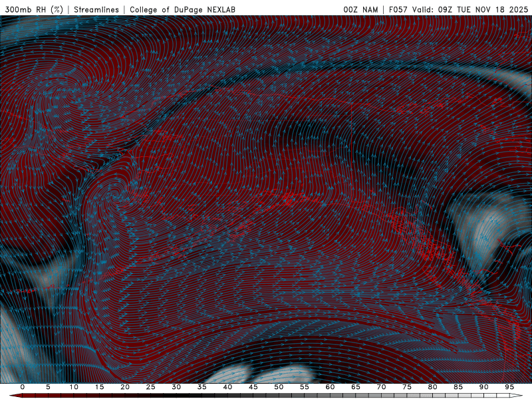
Task: Click the colorbar label "90"
Action: (484, 387)
